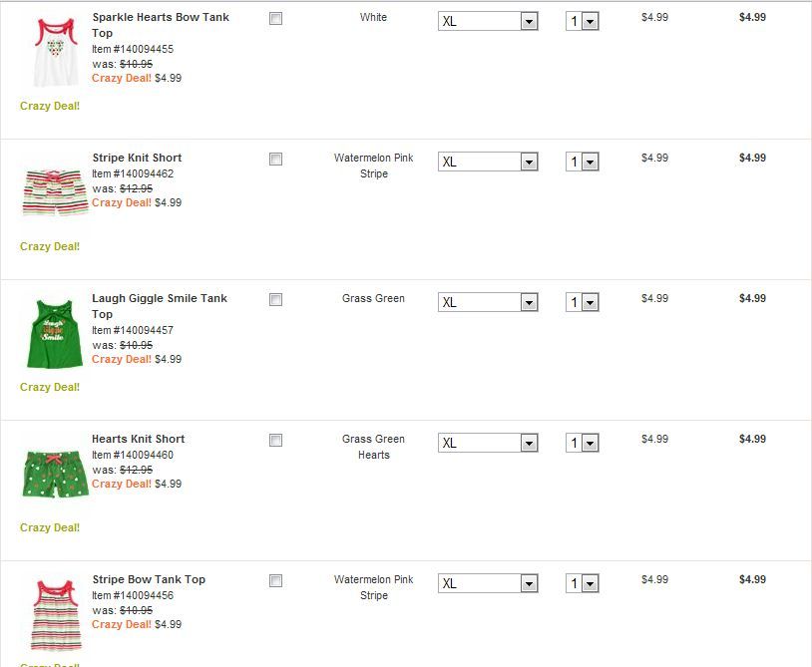Open quantity dropdown for Hearts Knit Short

582,444
